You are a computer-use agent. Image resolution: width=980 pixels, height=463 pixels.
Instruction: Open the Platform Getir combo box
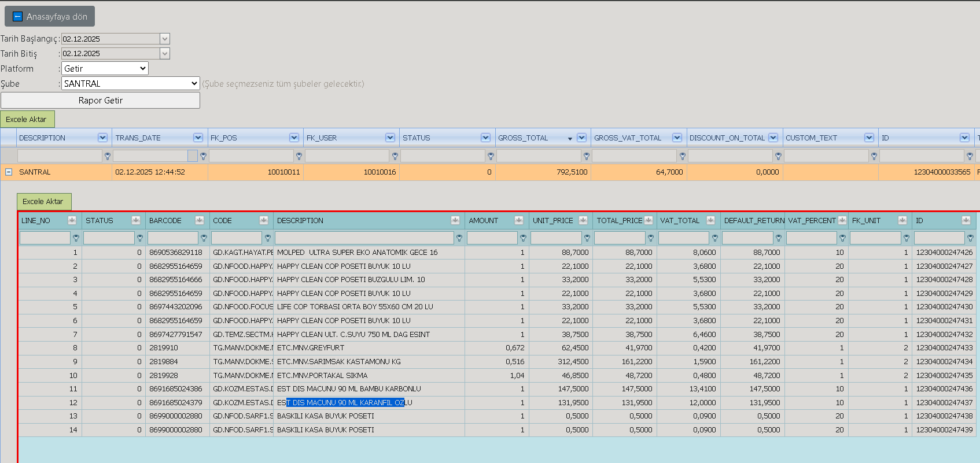click(x=105, y=68)
